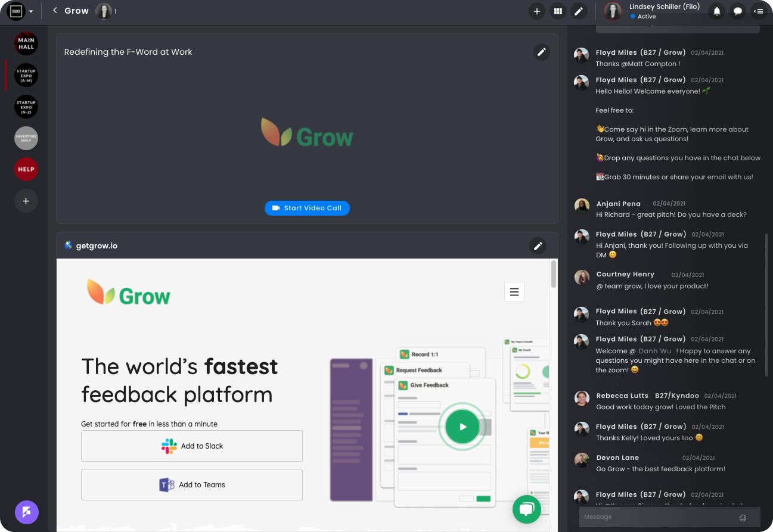
Task: Go back using the chevron beside Grow
Action: click(x=55, y=11)
